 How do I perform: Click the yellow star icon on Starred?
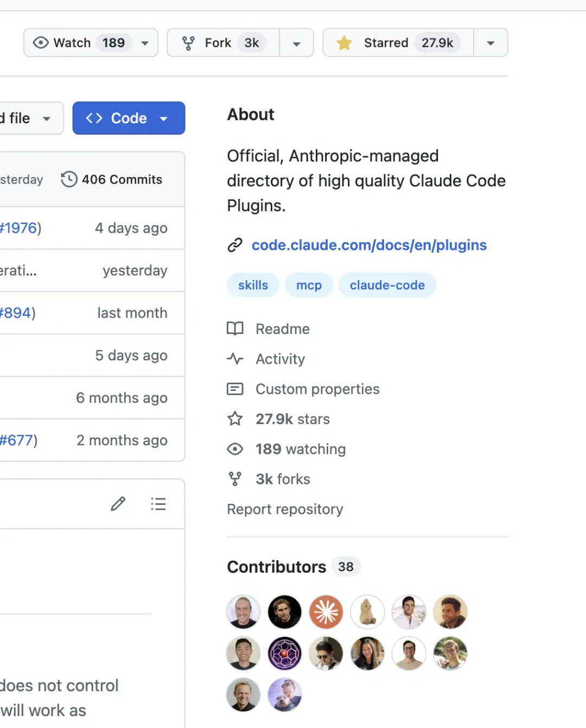tap(345, 43)
